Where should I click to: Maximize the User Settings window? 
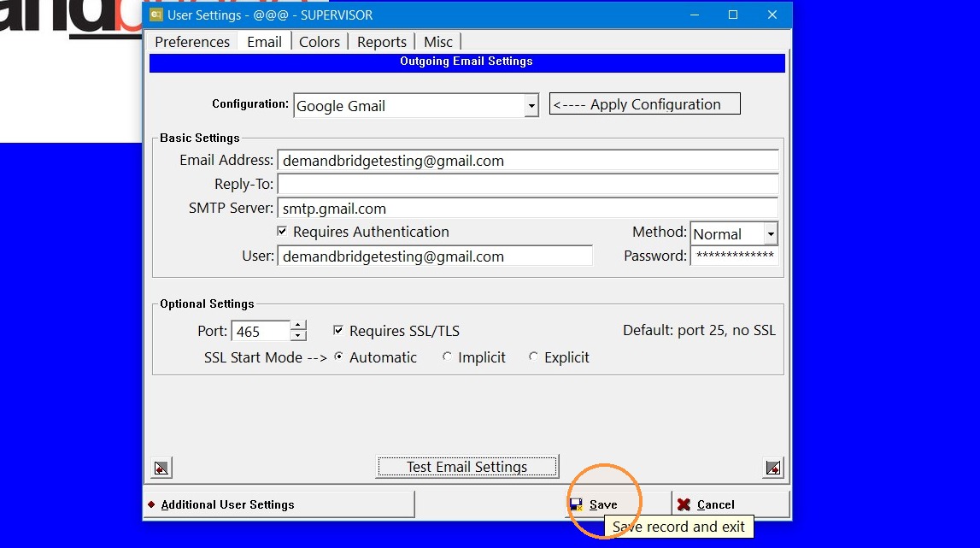(x=733, y=15)
